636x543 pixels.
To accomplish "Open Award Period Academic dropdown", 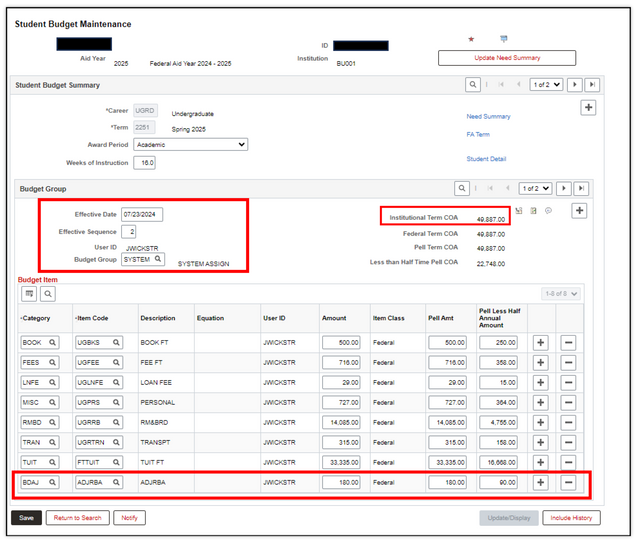I will [x=191, y=144].
